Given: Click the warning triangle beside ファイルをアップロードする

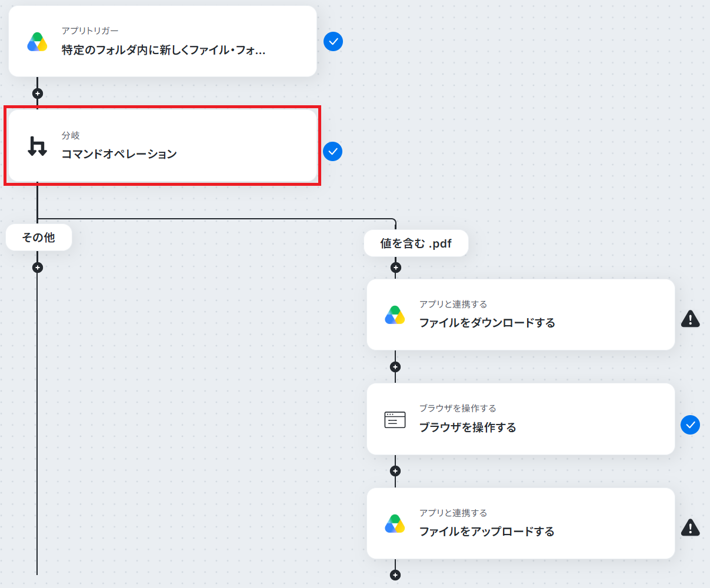Looking at the screenshot, I should coord(690,527).
